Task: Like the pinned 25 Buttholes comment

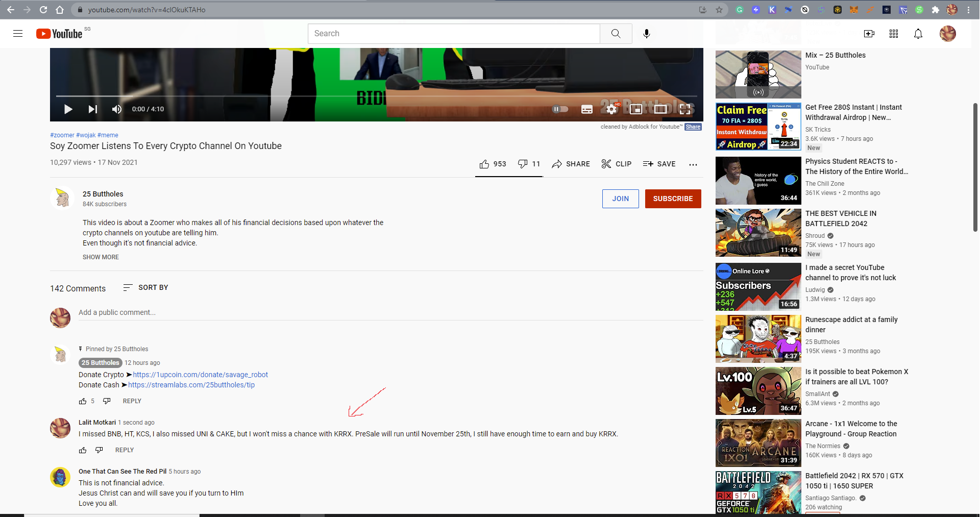Action: [x=83, y=401]
